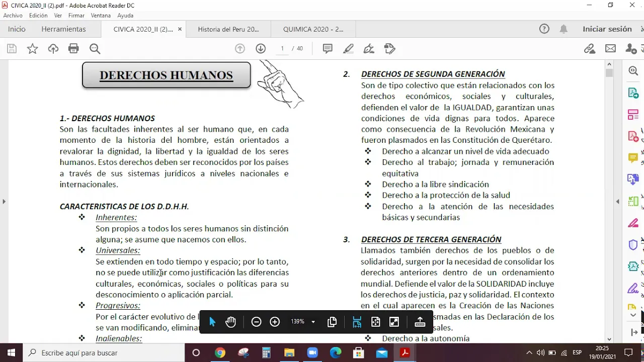Open Create PDF tool in right pane
The width and height of the screenshot is (644, 362).
click(x=633, y=136)
